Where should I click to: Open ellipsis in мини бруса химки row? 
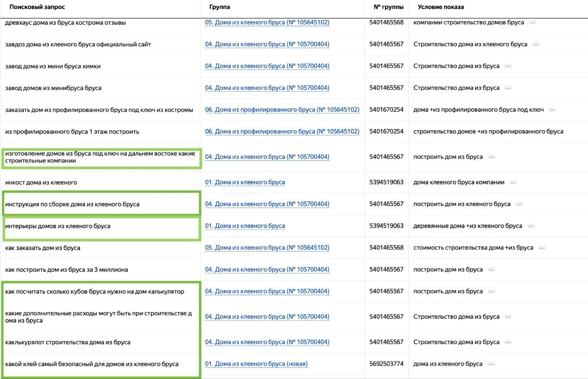point(508,66)
